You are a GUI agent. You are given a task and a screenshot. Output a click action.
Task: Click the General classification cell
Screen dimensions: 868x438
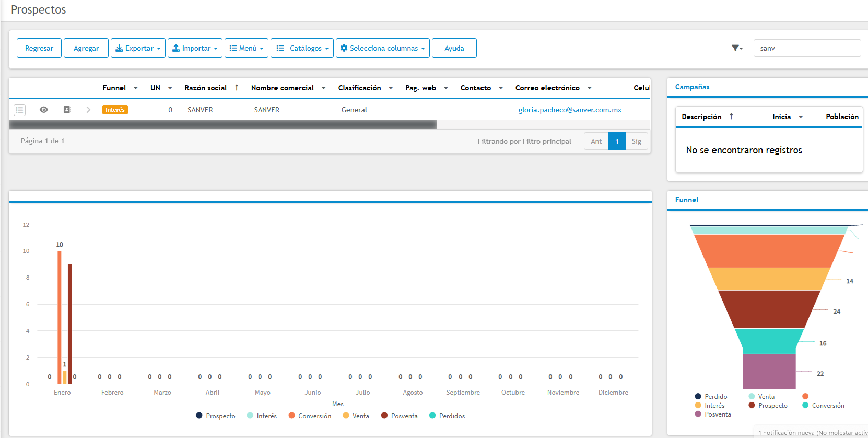354,110
